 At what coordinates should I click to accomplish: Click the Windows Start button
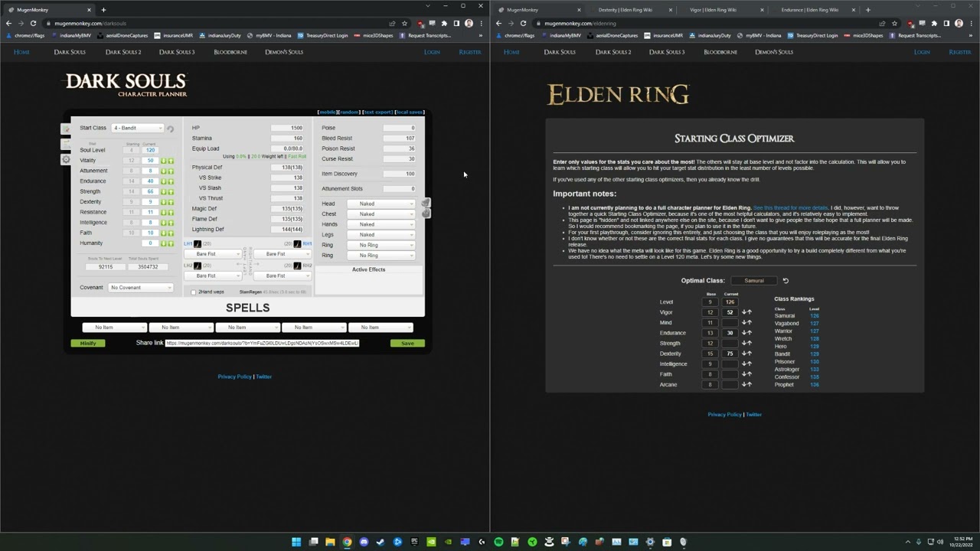pos(296,542)
